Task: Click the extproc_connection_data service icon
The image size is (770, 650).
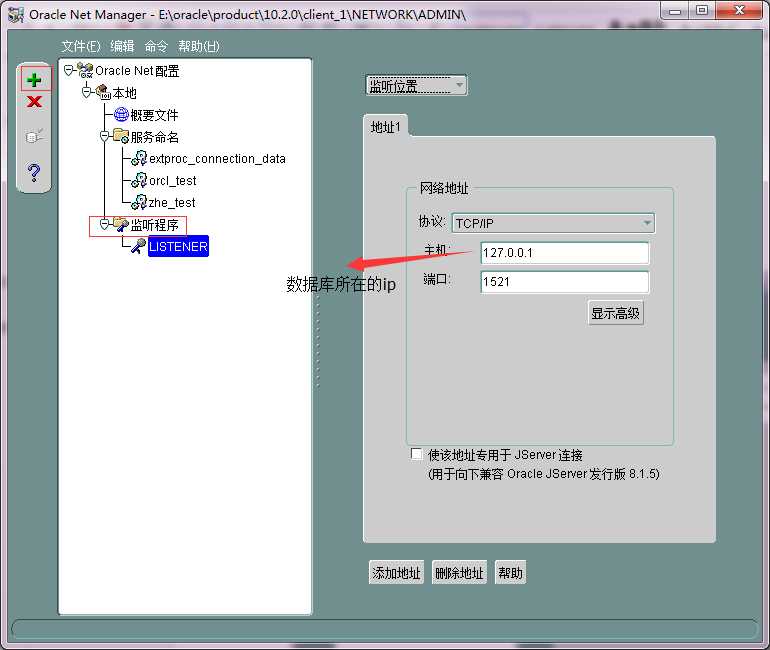Action: [x=139, y=158]
